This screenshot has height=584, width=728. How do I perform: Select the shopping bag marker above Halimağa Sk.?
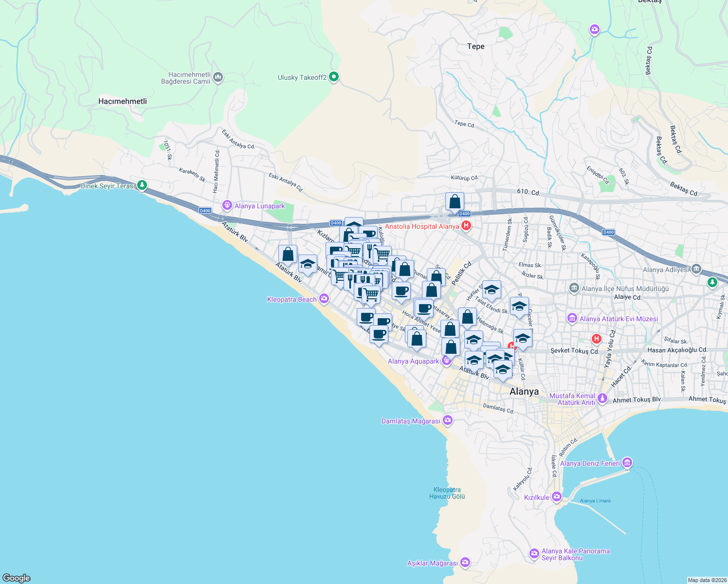point(467,317)
